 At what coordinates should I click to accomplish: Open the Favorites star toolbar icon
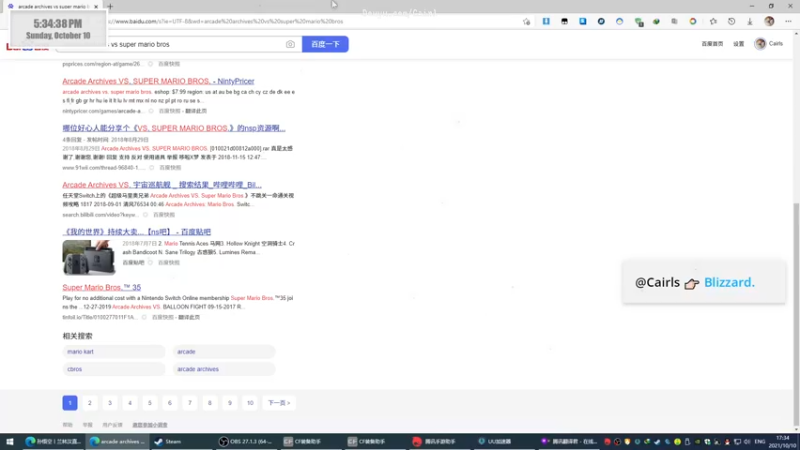(713, 21)
